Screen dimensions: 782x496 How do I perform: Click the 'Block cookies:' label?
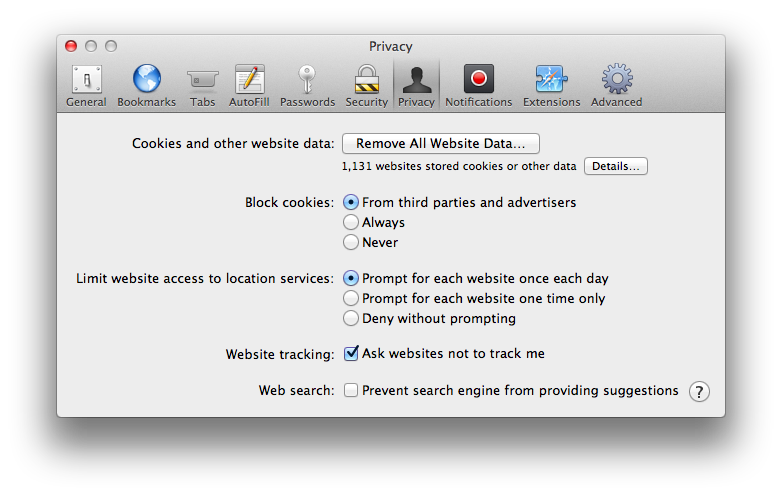tap(289, 202)
